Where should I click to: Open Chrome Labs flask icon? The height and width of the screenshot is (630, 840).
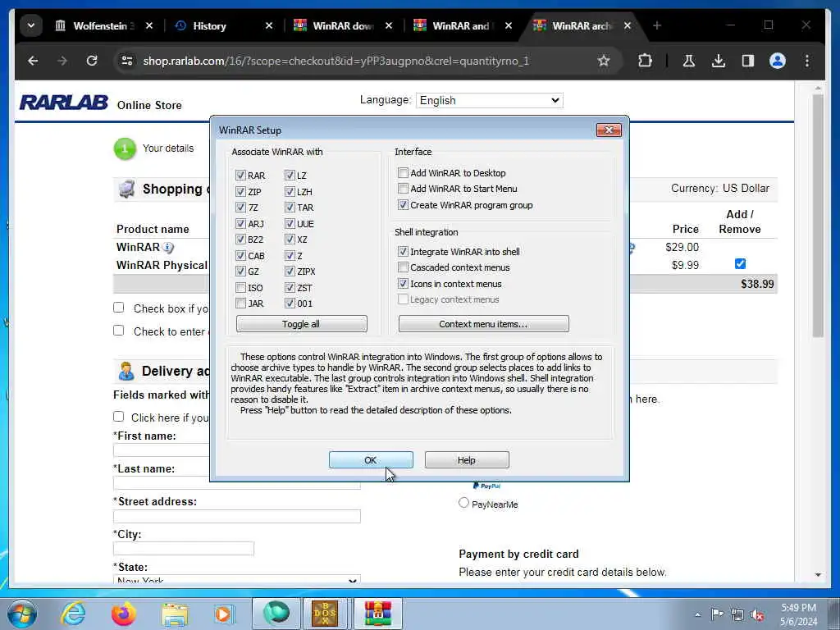point(689,61)
